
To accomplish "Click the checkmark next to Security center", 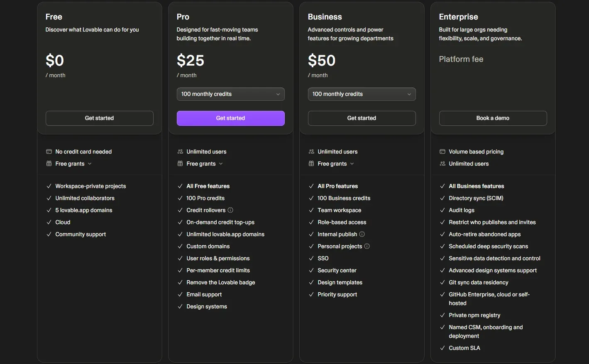I will (311, 270).
